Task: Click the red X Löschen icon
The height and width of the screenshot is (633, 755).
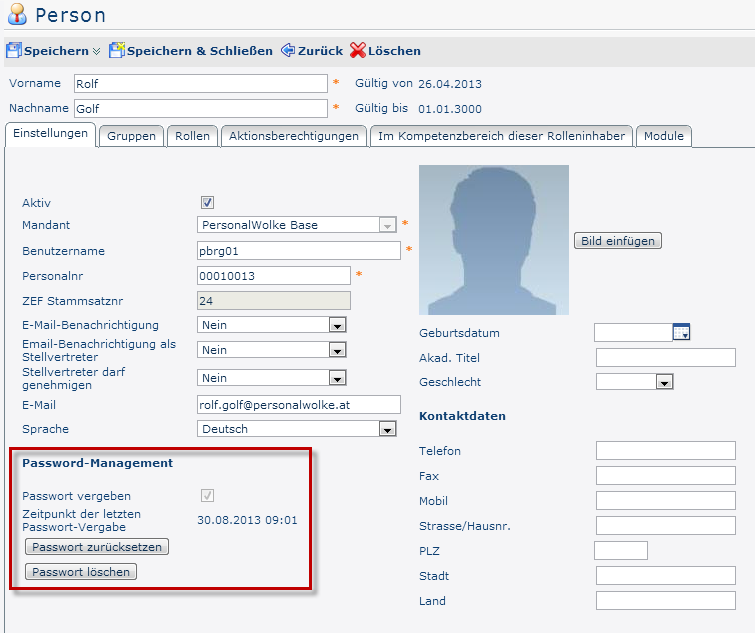Action: (x=358, y=50)
